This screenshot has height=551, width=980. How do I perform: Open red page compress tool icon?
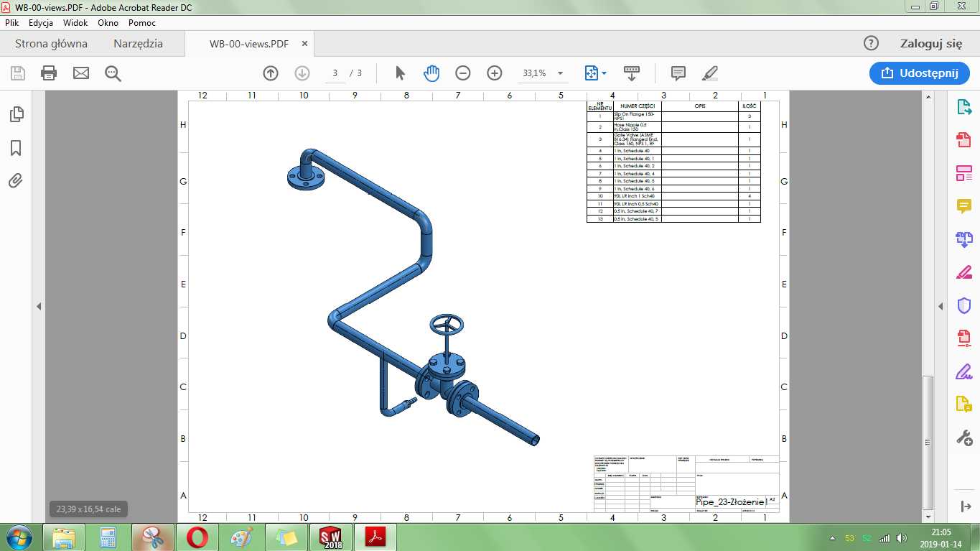coord(963,338)
